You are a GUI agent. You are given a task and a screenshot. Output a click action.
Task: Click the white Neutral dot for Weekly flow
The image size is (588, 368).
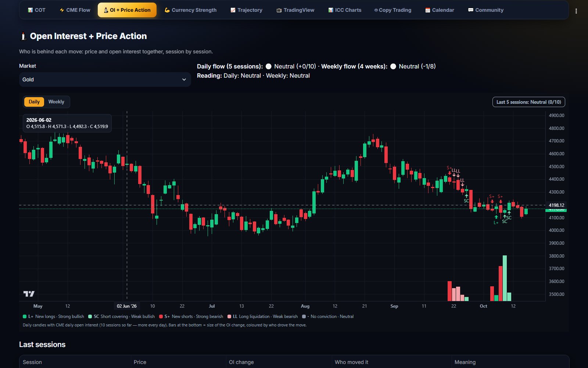393,66
